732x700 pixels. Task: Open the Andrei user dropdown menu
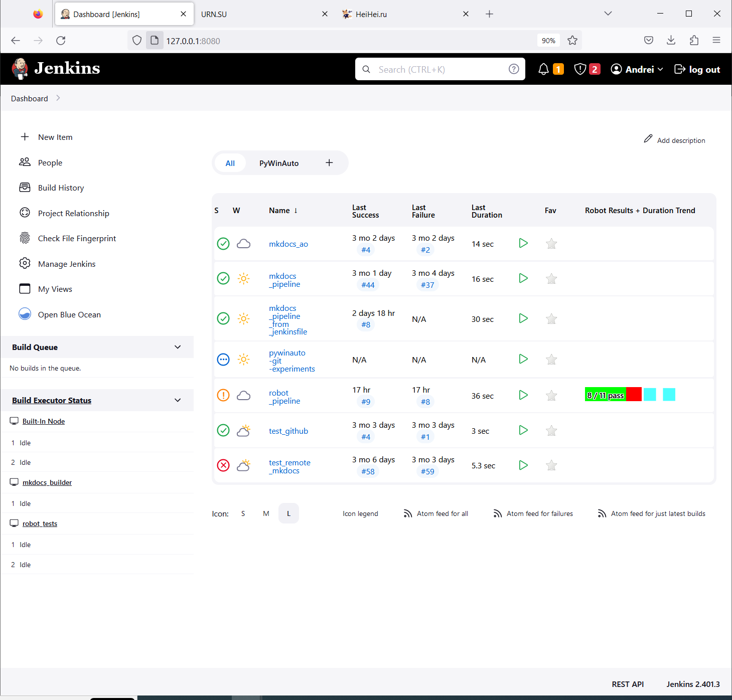pos(637,69)
